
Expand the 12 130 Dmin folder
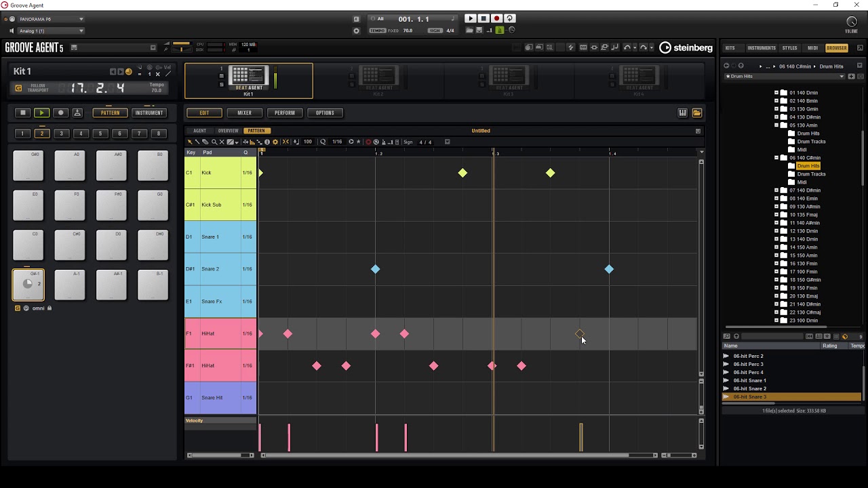click(x=776, y=231)
